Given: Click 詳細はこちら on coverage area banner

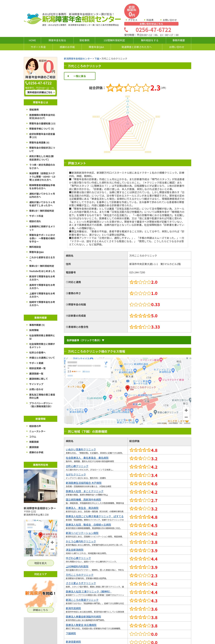Looking at the screenshot, I should tap(40, 610).
